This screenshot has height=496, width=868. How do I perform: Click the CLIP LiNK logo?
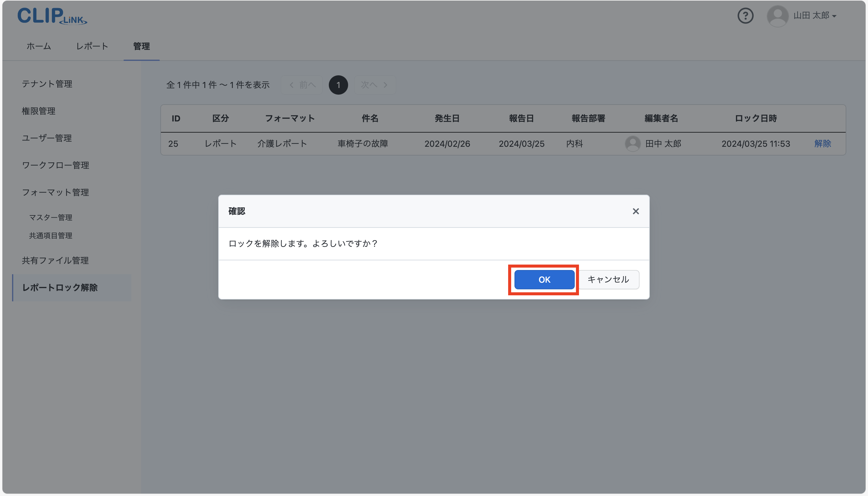(52, 16)
